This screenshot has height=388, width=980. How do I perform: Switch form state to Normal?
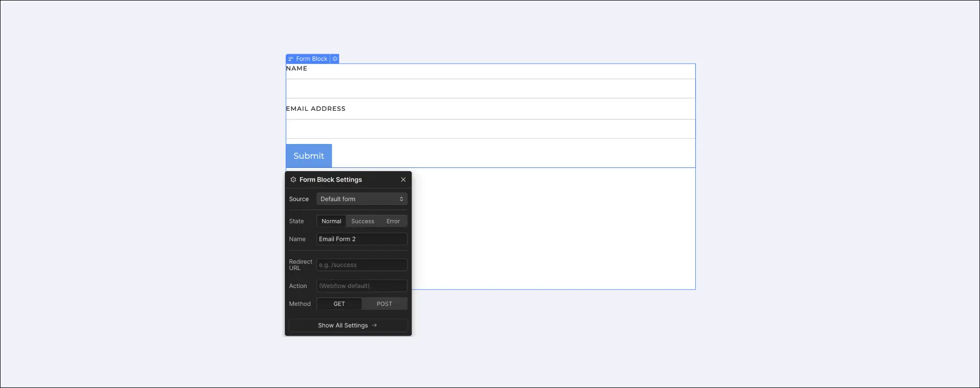click(x=331, y=221)
